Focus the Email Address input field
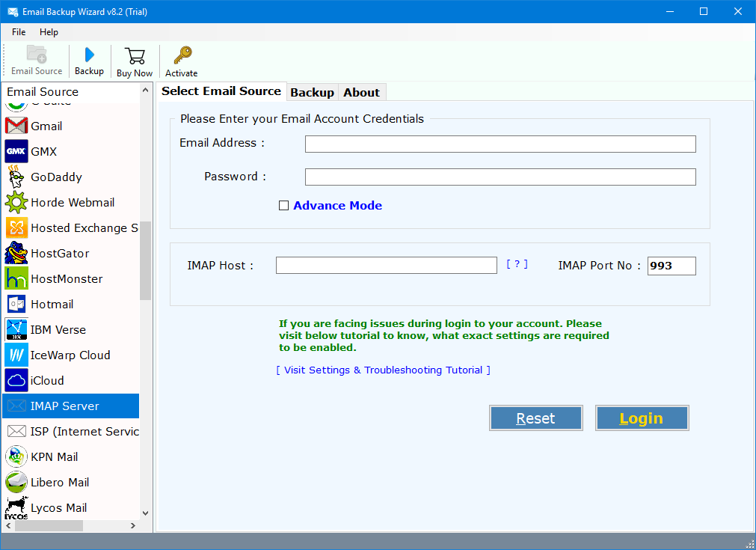The width and height of the screenshot is (756, 550). click(x=500, y=144)
